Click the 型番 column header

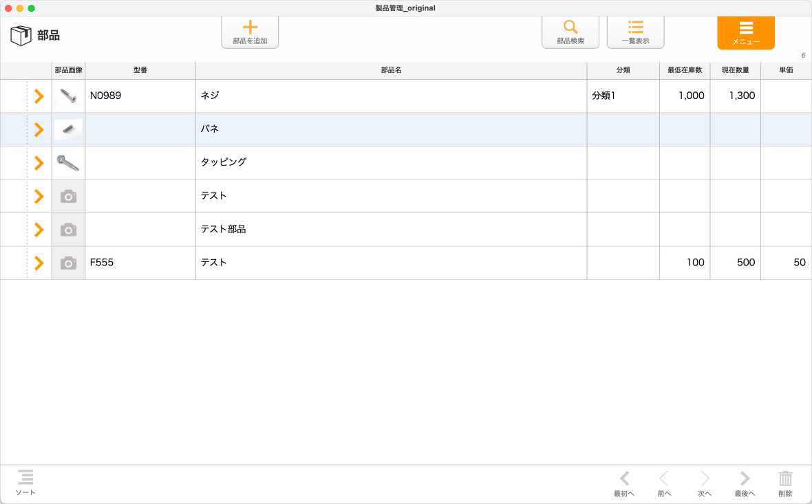pyautogui.click(x=140, y=70)
